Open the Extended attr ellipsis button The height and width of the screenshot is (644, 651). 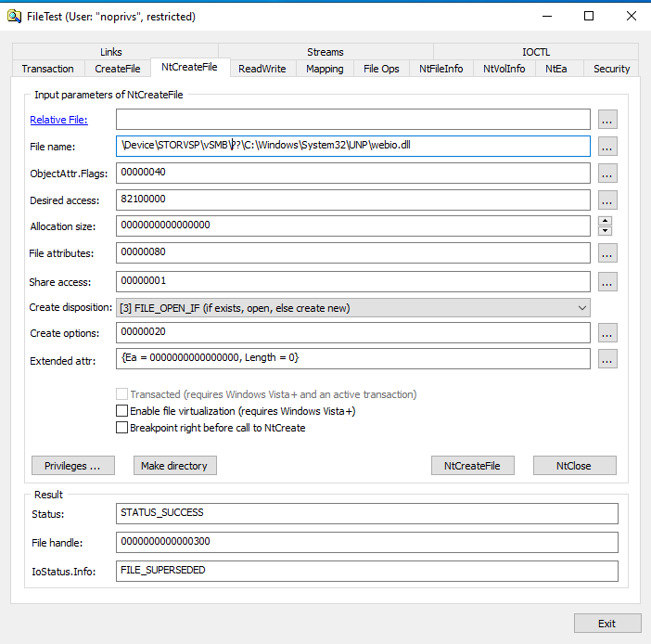(x=607, y=359)
